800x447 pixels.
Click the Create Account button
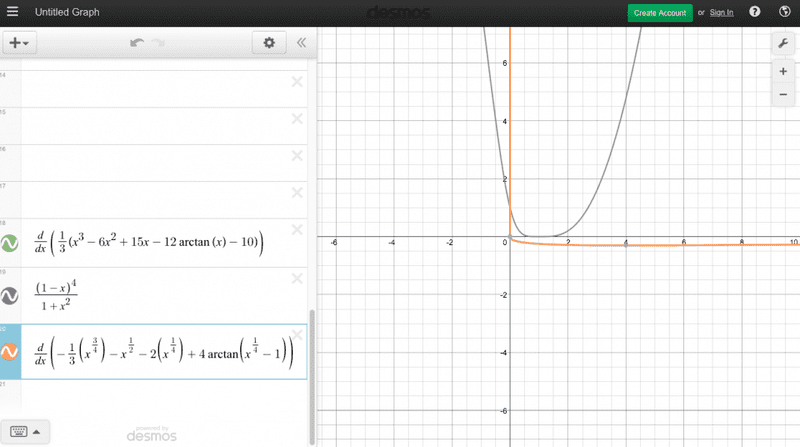659,13
